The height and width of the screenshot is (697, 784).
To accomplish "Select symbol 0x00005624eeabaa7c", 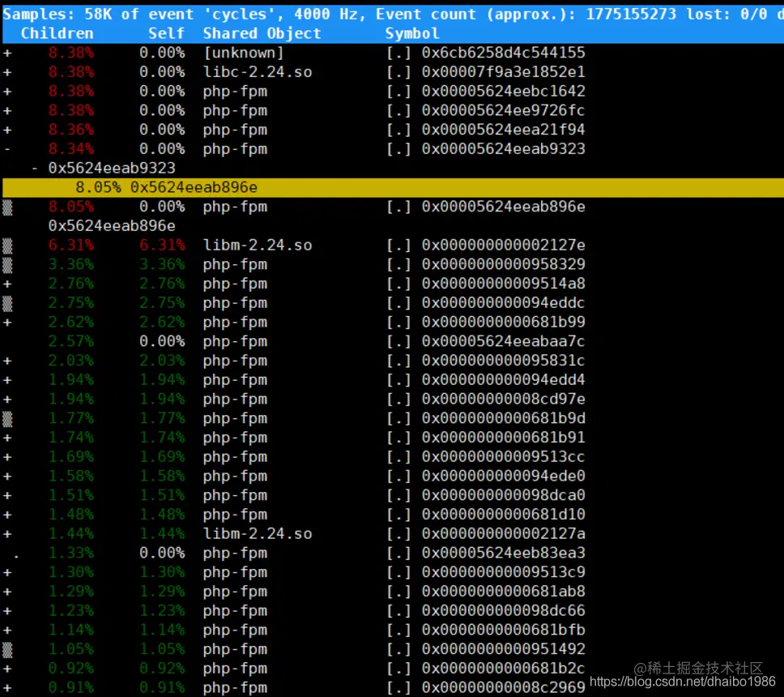I will coord(503,342).
